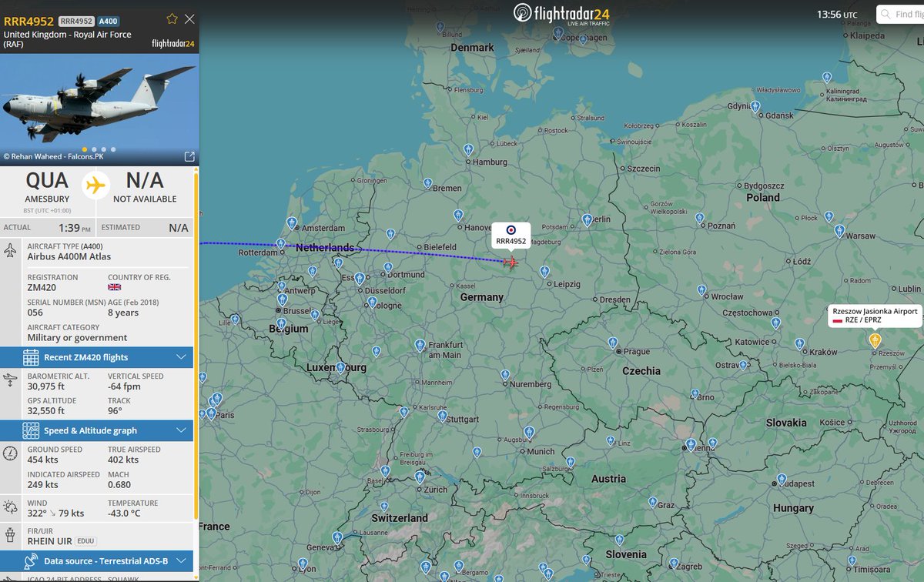Click the red RRR4952 aircraft on map
This screenshot has width=924, height=582.
coord(511,263)
